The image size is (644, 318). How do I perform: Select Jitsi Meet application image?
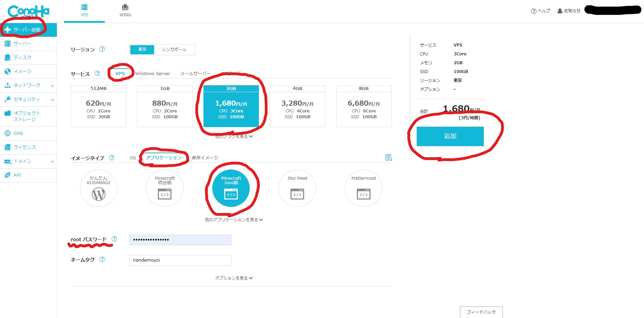[297, 188]
